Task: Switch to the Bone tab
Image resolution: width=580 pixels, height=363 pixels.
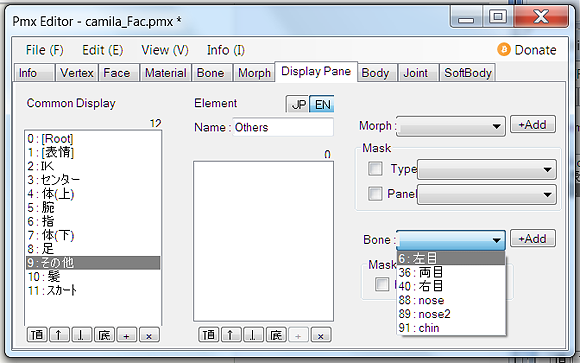Action: click(x=212, y=73)
